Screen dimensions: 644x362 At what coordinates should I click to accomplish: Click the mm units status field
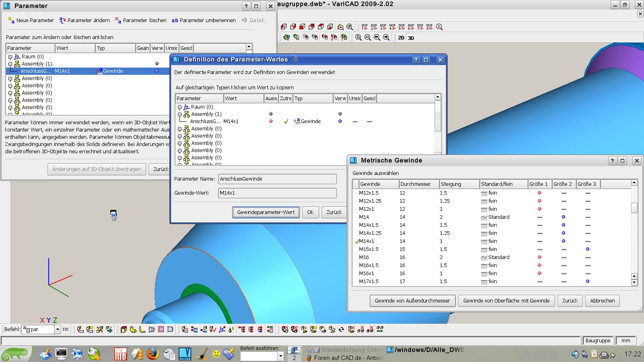pyautogui.click(x=626, y=340)
